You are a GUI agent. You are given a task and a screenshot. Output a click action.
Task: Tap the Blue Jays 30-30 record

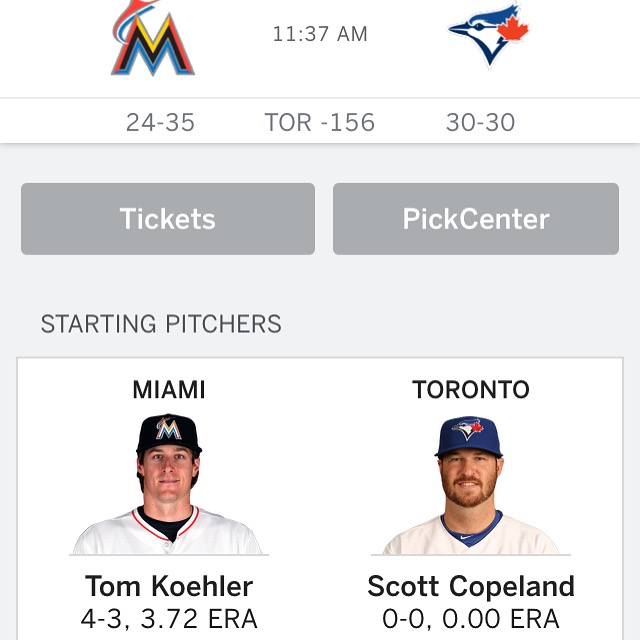(480, 122)
